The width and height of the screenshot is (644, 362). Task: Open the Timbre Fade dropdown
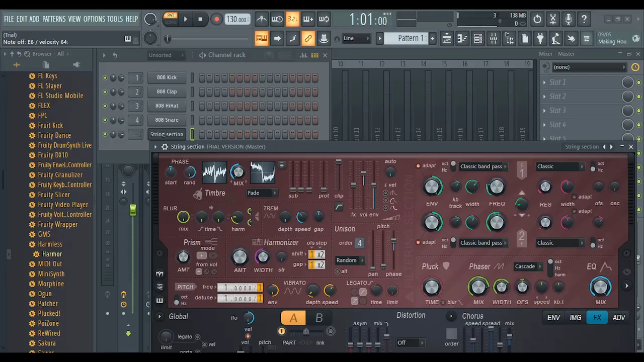pos(262,193)
